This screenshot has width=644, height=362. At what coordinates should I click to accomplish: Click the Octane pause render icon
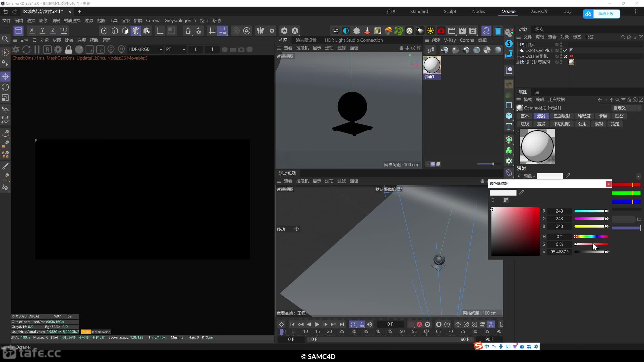pyautogui.click(x=37, y=50)
